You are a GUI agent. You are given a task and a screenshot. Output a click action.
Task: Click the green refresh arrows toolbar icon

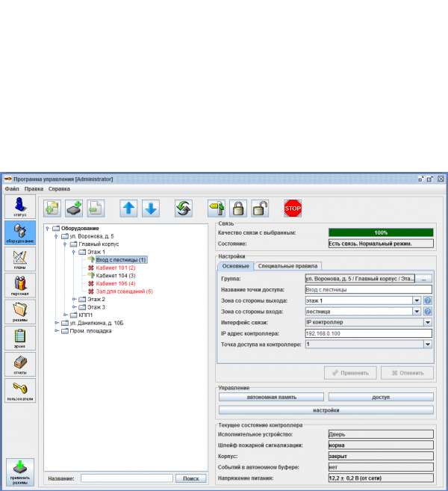[x=184, y=209]
